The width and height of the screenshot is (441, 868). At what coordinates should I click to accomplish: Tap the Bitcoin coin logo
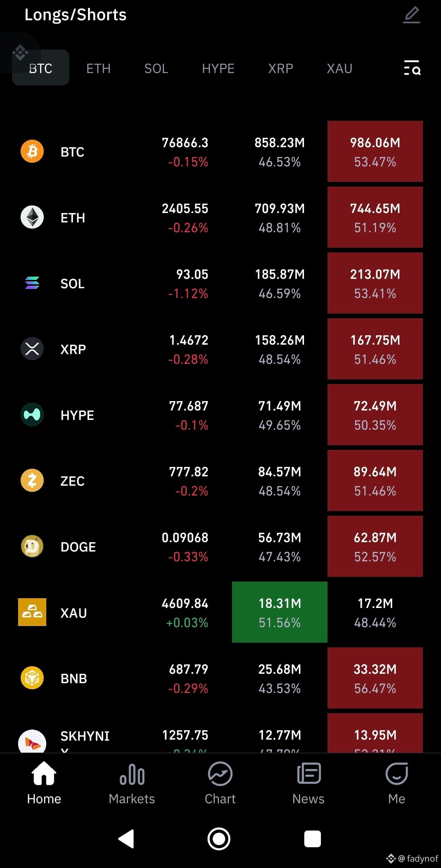32,151
